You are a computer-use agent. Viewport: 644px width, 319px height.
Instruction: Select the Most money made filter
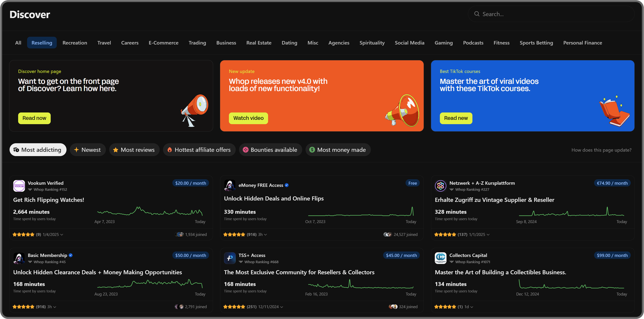[x=338, y=150]
